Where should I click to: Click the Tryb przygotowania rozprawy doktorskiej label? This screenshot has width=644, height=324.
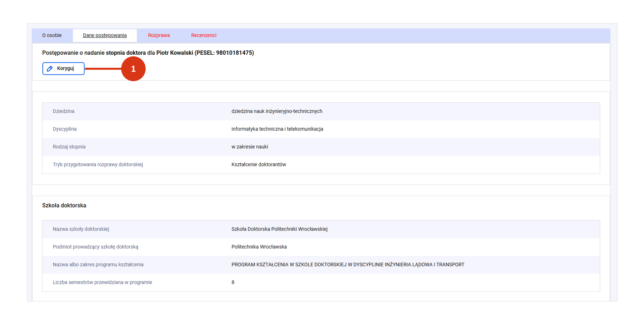(98, 165)
